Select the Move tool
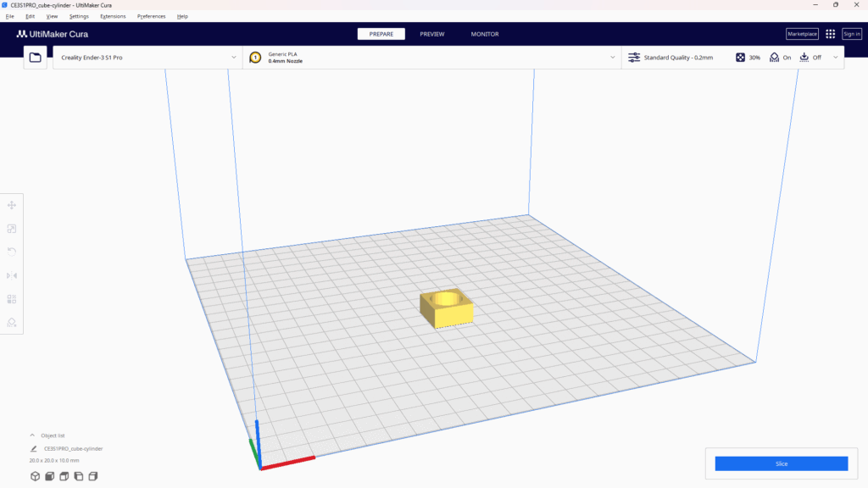Viewport: 868px width, 488px height. (11, 204)
